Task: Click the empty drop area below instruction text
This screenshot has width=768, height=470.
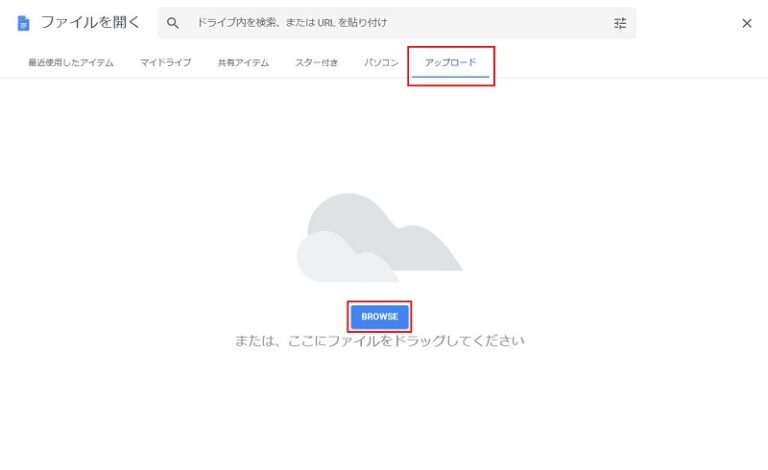Action: coord(380,410)
